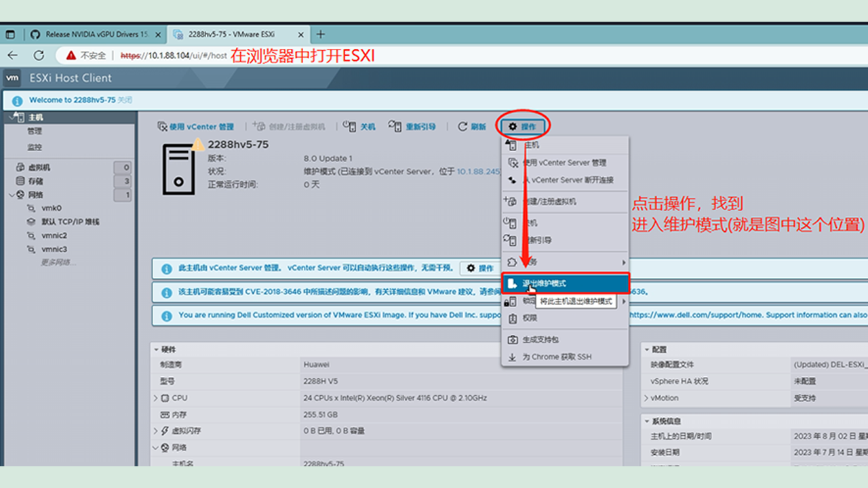Click the address bar URL field
Viewport: 868px width, 488px height.
tap(174, 56)
